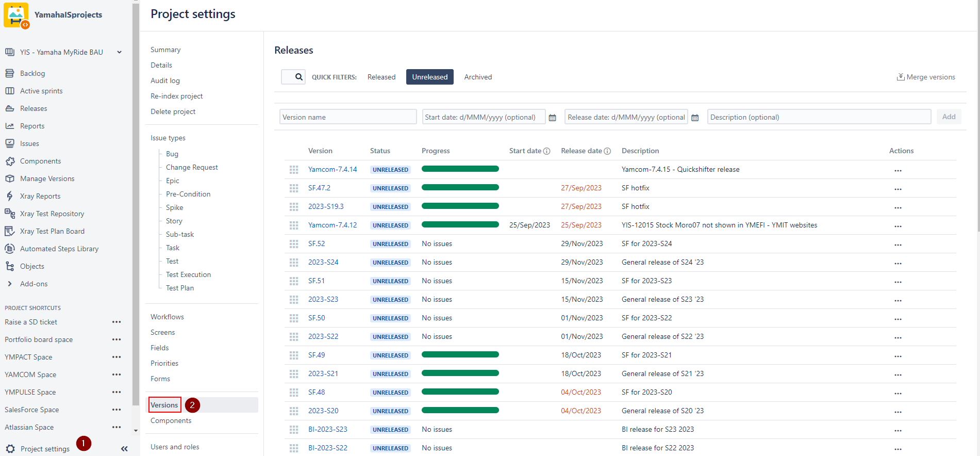980x456 pixels.
Task: Toggle the Released quick filter
Action: pos(381,77)
